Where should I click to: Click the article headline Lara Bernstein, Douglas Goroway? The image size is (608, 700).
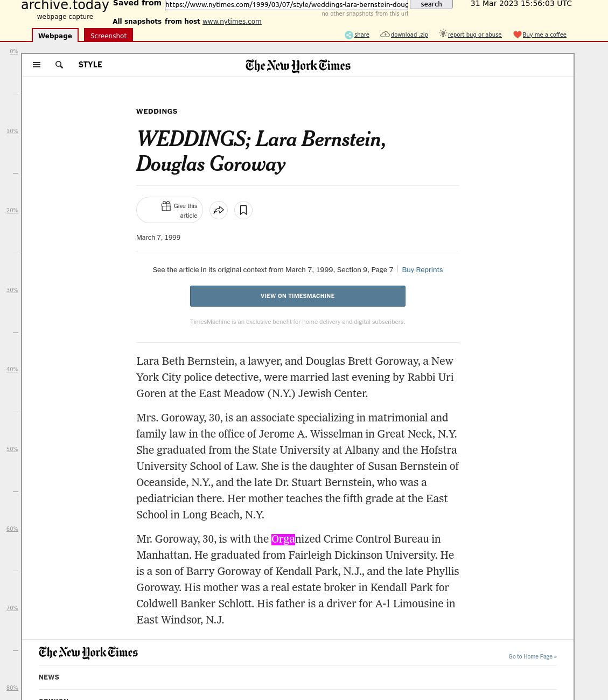pyautogui.click(x=261, y=151)
